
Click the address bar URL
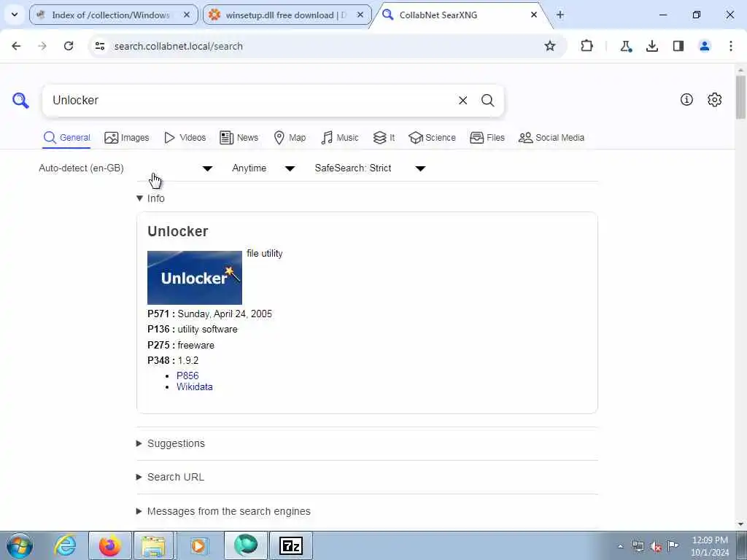click(178, 46)
